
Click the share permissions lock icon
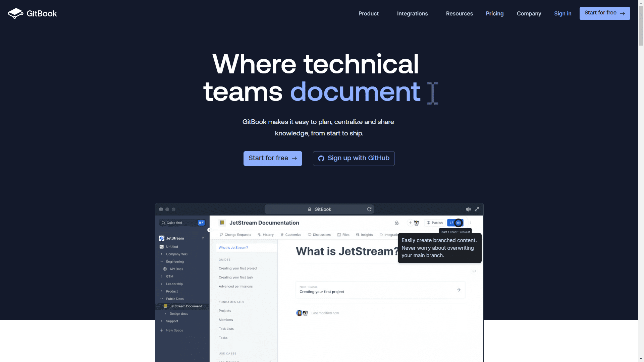(397, 223)
